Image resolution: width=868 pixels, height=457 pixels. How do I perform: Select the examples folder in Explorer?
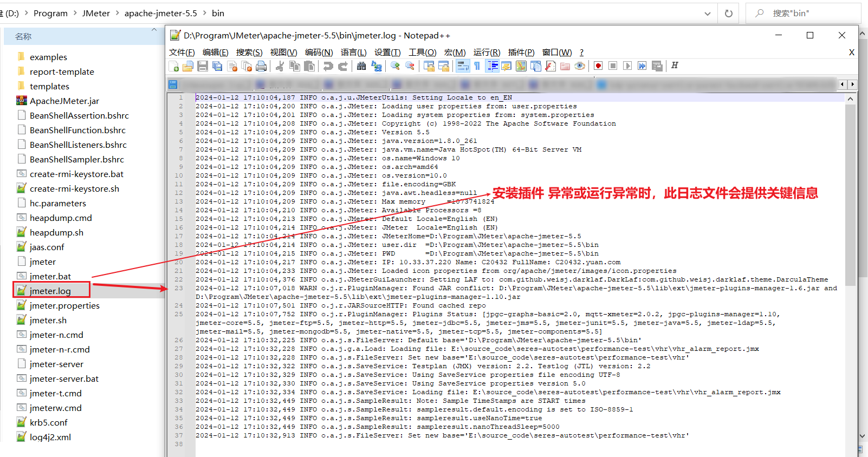point(48,57)
